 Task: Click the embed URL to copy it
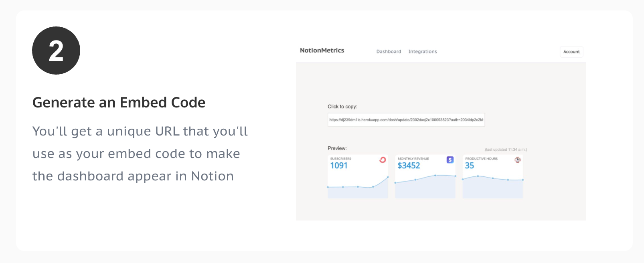406,119
